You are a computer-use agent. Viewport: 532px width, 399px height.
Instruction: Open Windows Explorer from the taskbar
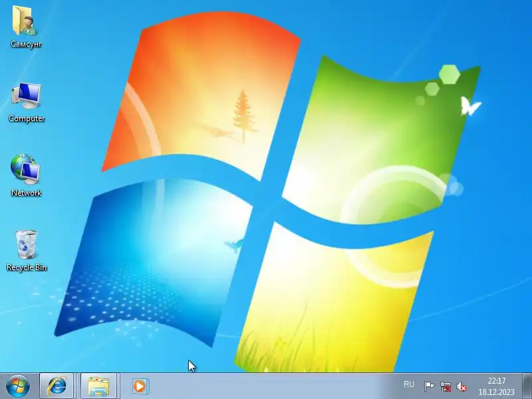[x=98, y=386]
